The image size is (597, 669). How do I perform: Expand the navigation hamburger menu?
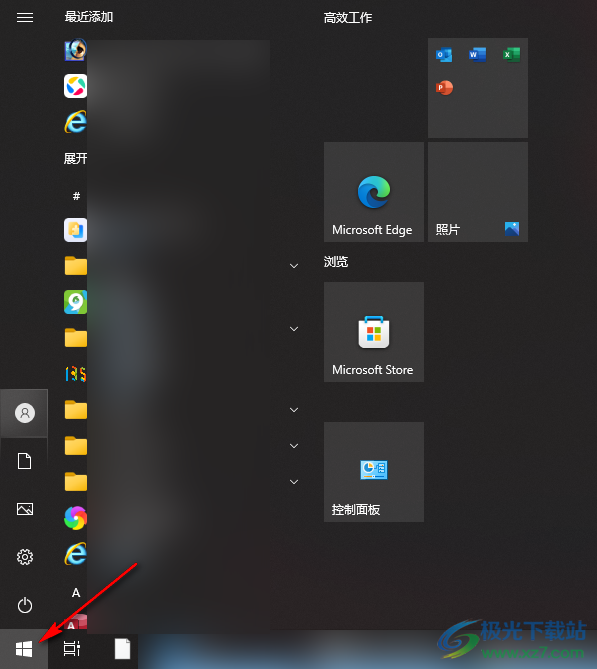25,17
